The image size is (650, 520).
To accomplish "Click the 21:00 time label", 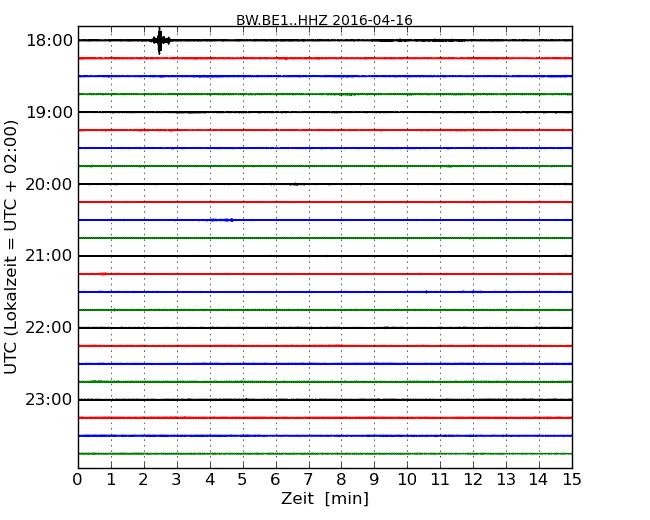I will coord(49,256).
